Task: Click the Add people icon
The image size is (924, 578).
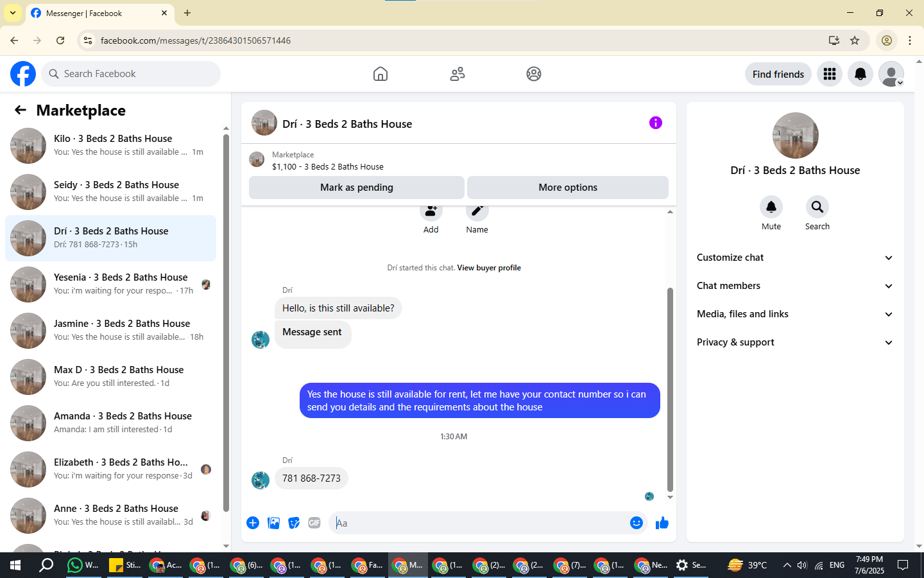Action: click(x=431, y=212)
